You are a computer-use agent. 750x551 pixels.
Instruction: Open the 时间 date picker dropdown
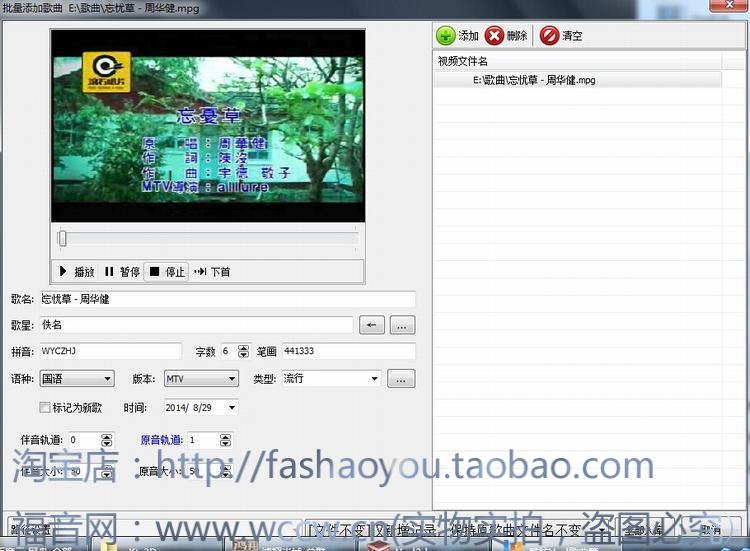point(232,407)
